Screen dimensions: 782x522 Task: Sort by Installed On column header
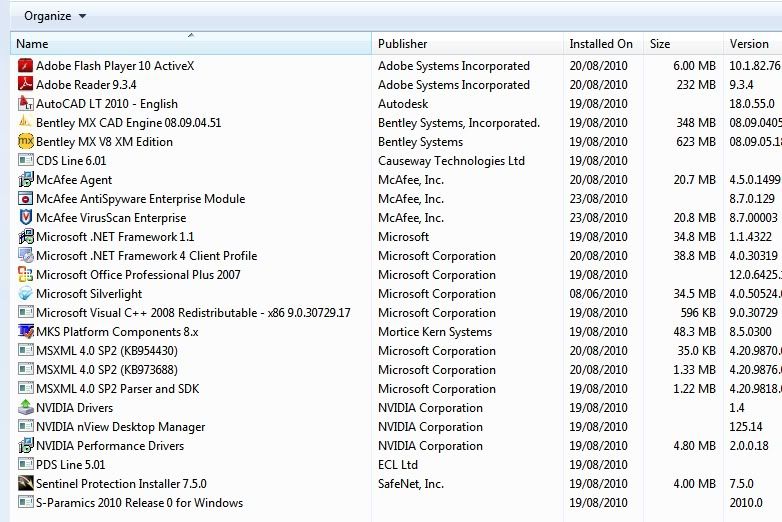pos(603,44)
